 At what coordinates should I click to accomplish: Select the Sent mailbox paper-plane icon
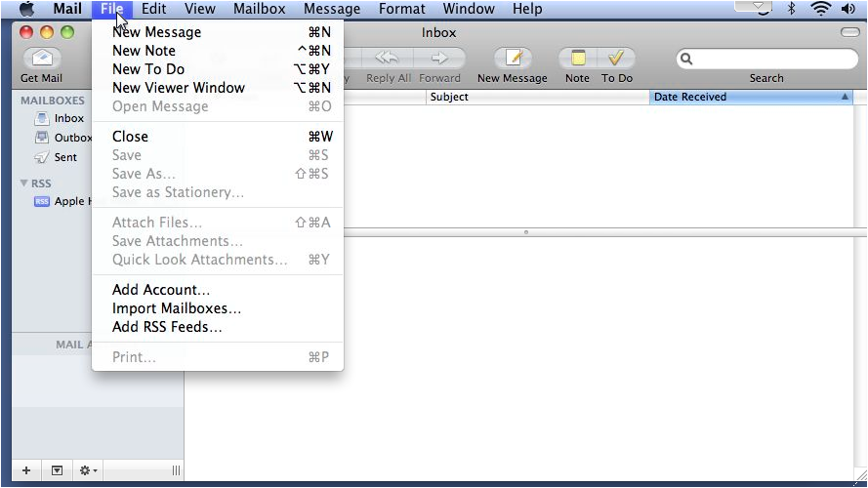pos(42,157)
